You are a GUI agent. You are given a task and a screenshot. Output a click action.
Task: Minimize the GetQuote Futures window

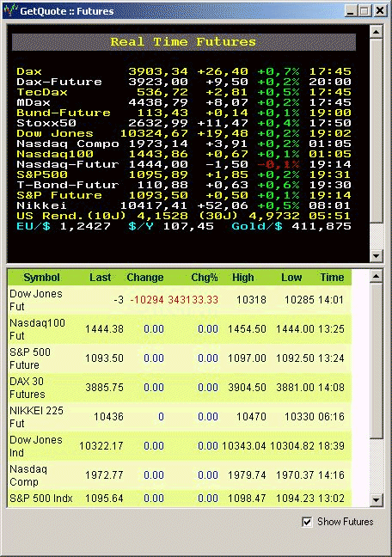[x=351, y=10]
